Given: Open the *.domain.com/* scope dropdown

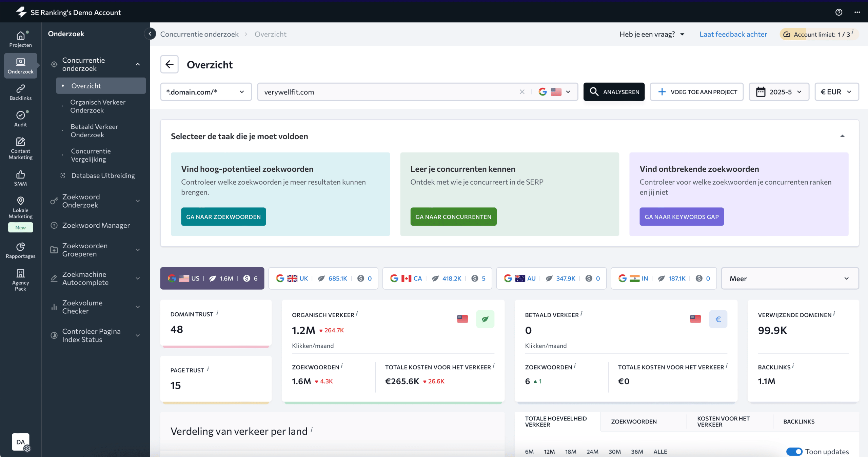Looking at the screenshot, I should tap(206, 92).
